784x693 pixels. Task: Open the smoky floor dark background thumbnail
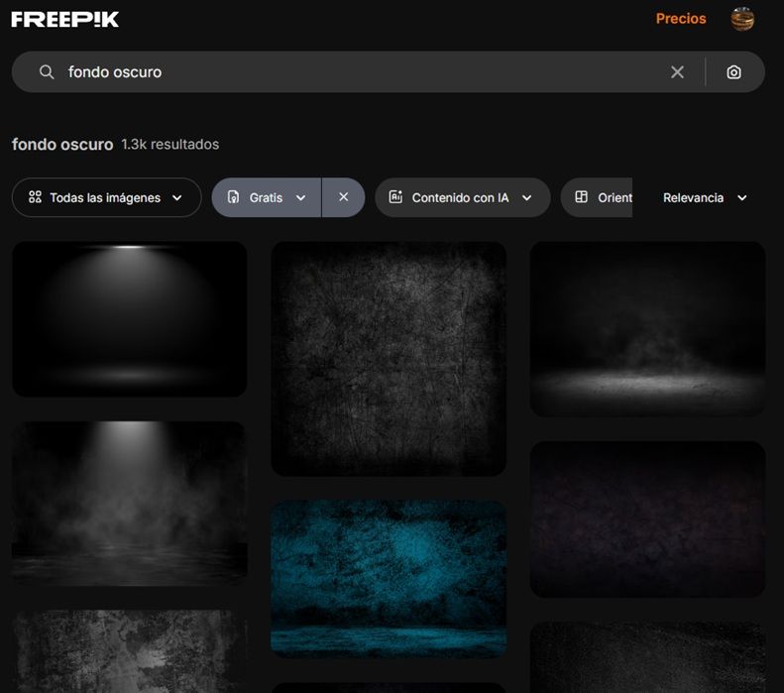647,329
